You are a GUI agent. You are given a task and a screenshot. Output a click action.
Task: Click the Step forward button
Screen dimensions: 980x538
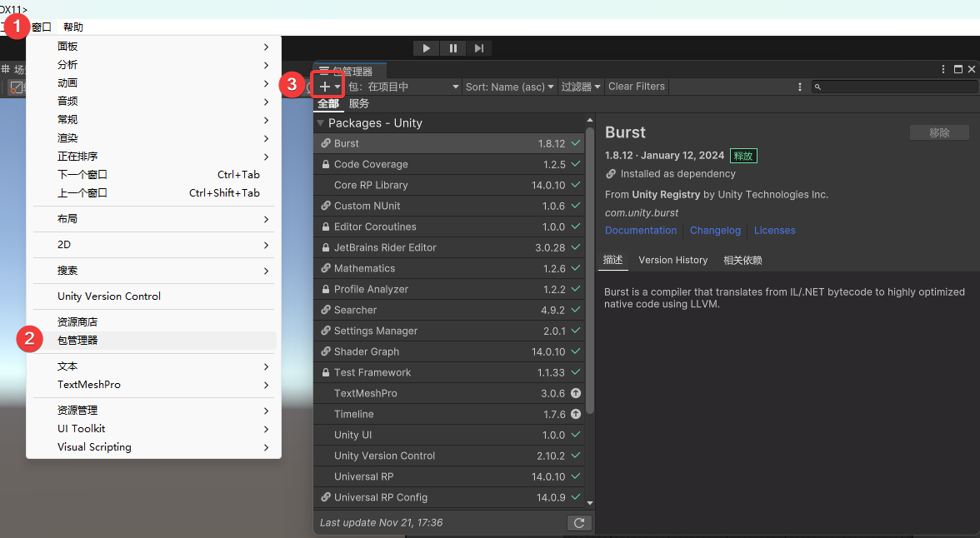click(479, 48)
